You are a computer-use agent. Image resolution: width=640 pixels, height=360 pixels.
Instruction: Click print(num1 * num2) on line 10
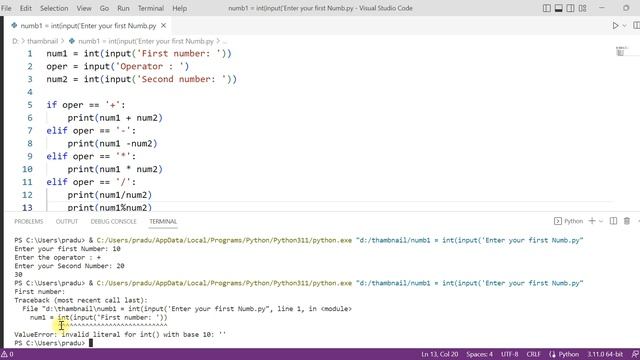click(x=115, y=169)
